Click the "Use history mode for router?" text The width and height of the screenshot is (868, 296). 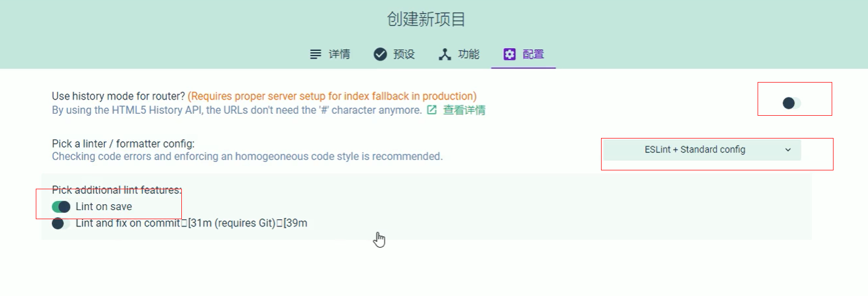click(119, 96)
